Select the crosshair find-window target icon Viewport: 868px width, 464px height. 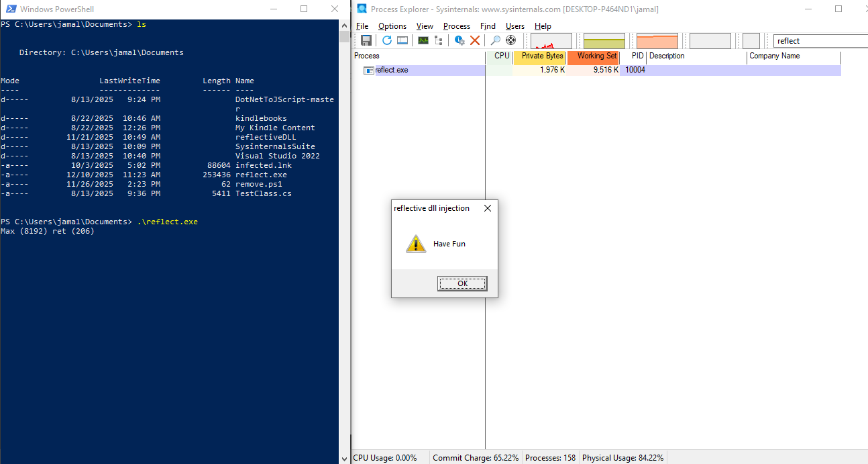point(511,40)
